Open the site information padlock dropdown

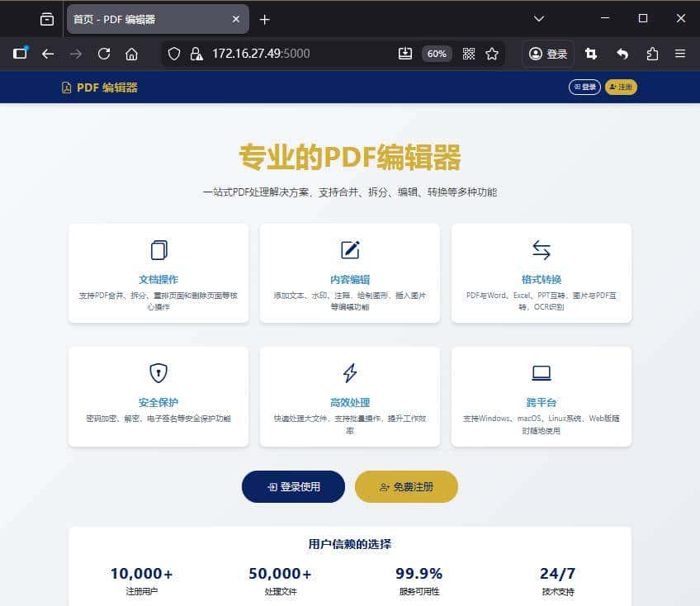[196, 53]
